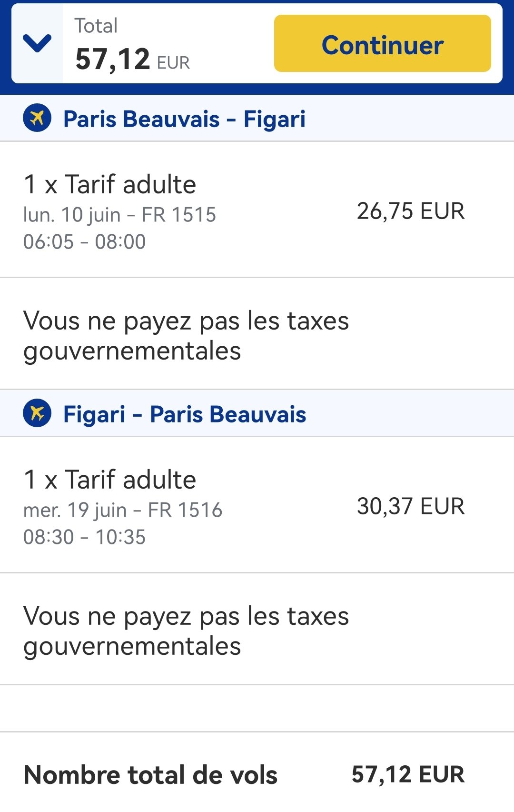Tap the Total label in the header
This screenshot has width=514, height=812.
96,26
